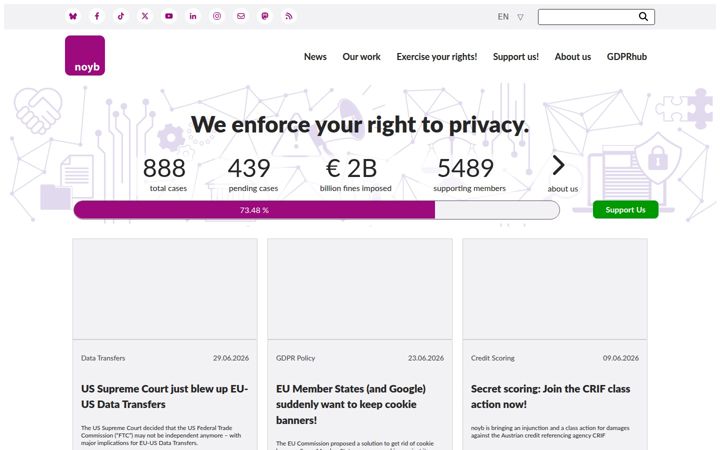The image size is (720, 450).
Task: Open the Exercise your rights! menu
Action: coord(437,56)
